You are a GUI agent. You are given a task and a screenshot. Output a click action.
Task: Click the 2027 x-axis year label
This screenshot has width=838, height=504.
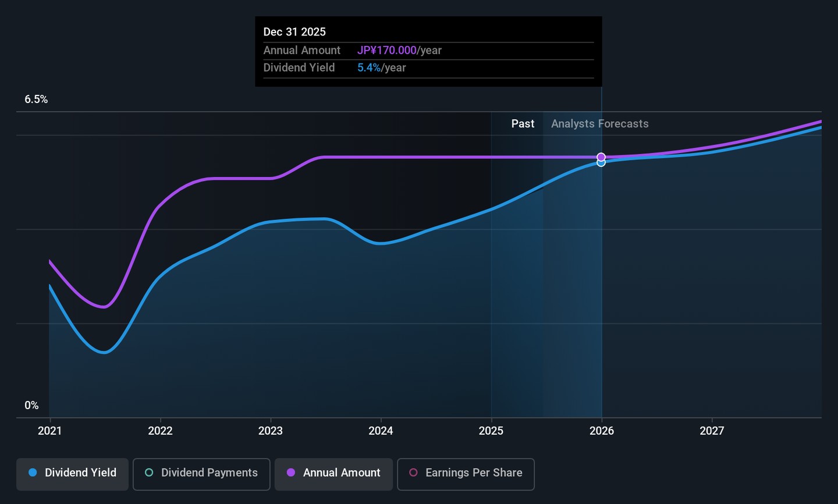pyautogui.click(x=712, y=431)
